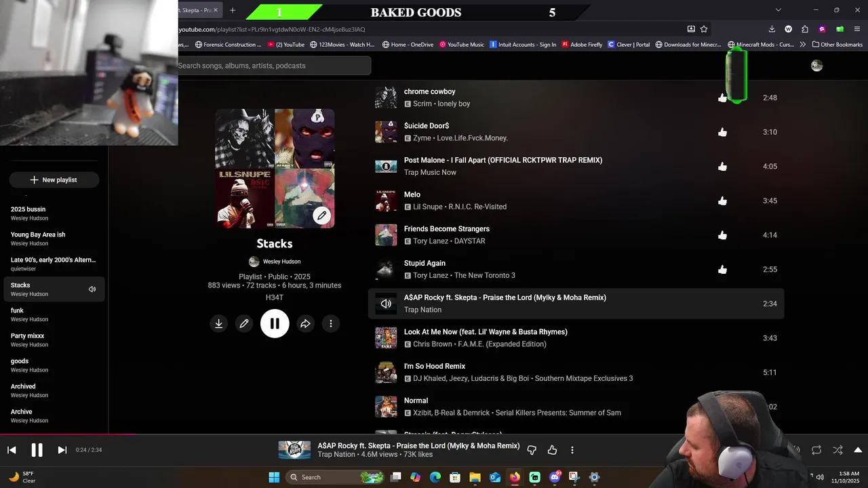Toggle shuffle mode

(x=838, y=450)
